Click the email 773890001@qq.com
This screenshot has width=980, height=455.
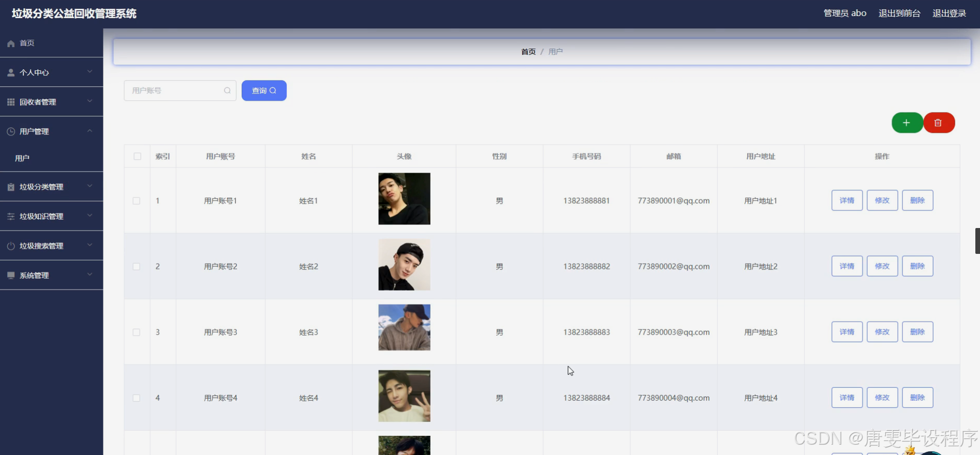(x=674, y=201)
